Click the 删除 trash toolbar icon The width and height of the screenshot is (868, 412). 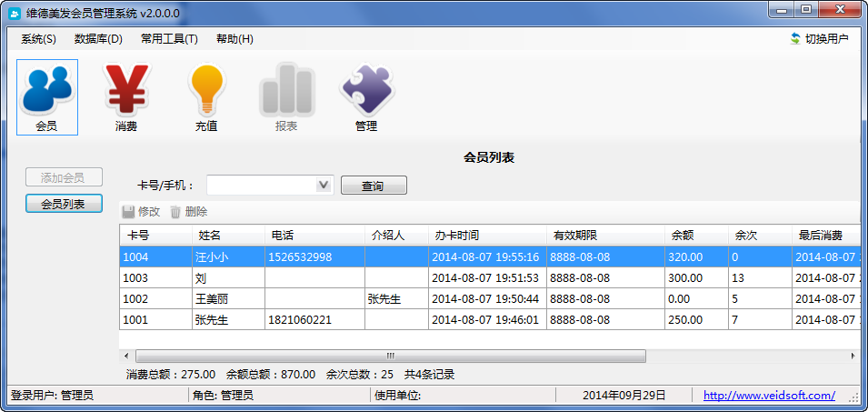coord(175,212)
